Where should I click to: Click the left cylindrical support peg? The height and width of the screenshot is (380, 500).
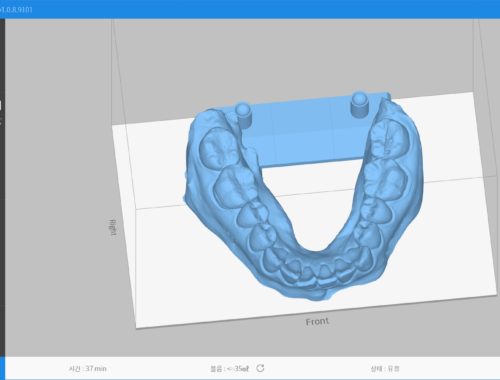(243, 115)
